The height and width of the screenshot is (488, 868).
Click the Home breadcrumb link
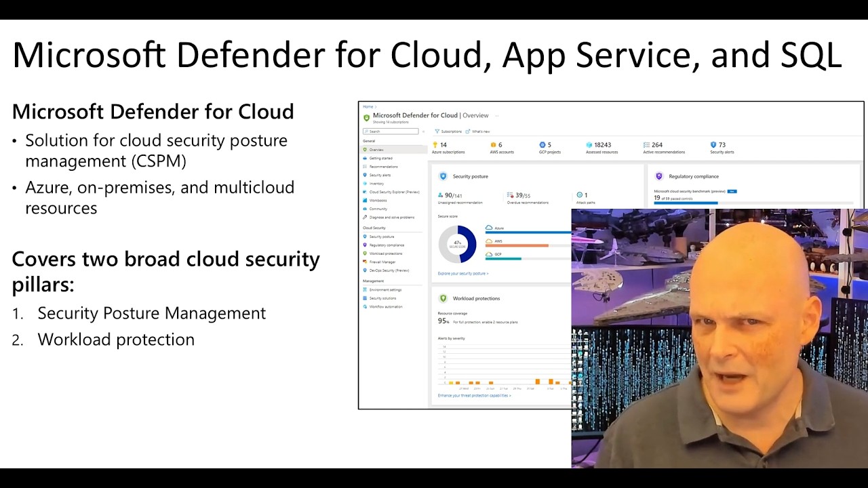pyautogui.click(x=368, y=106)
